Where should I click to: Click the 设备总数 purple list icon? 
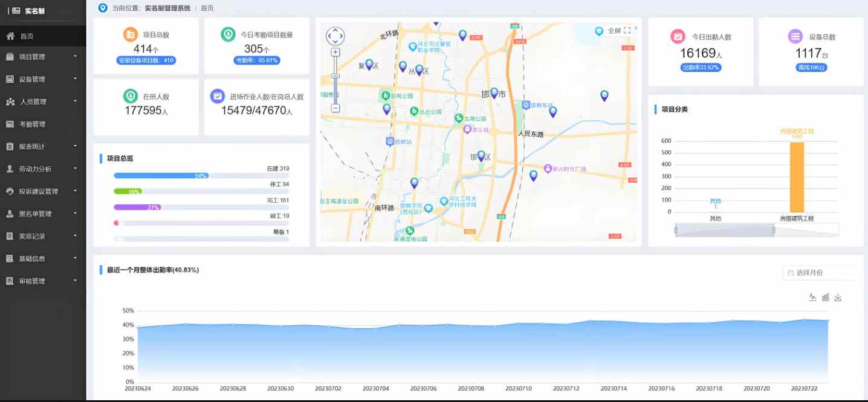pyautogui.click(x=795, y=36)
